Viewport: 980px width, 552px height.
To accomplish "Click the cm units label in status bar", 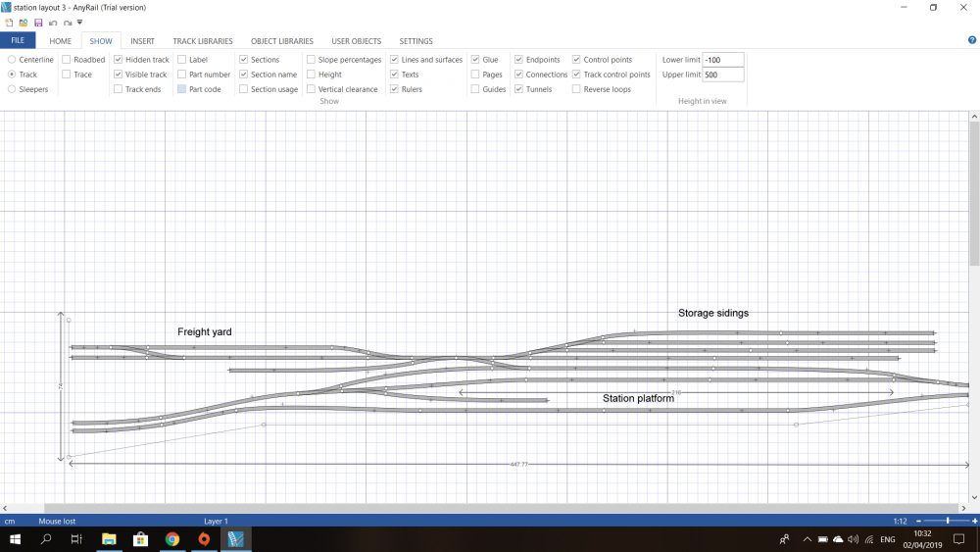I will pyautogui.click(x=10, y=521).
